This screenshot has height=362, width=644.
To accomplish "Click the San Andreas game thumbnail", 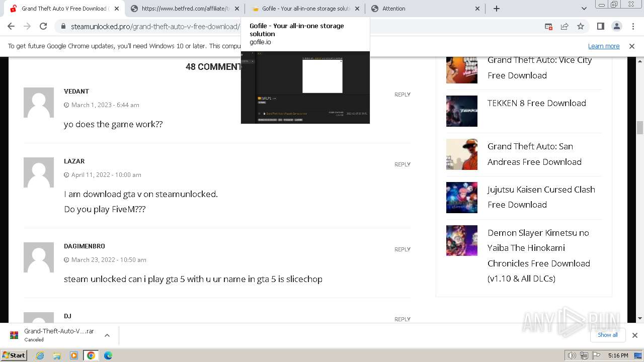I will [x=462, y=154].
